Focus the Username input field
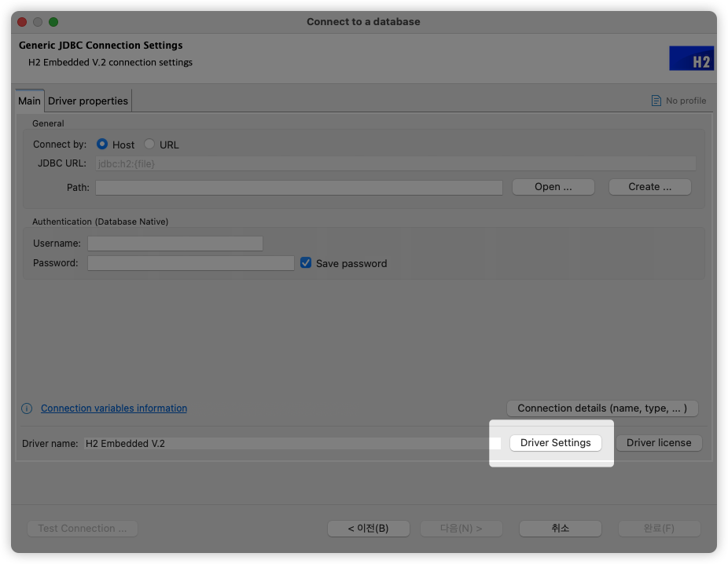 coord(175,244)
